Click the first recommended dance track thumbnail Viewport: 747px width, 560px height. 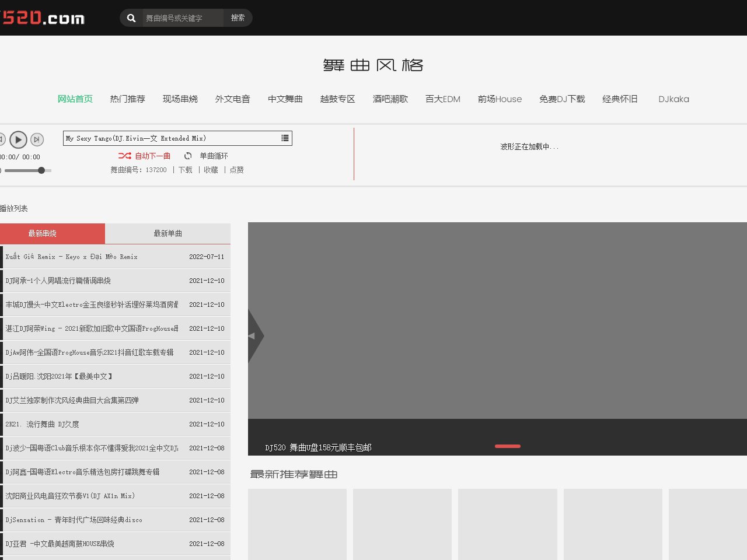(x=297, y=524)
